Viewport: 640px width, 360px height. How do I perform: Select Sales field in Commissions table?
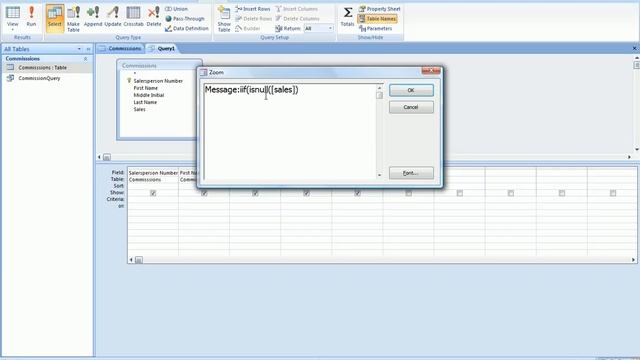139,109
